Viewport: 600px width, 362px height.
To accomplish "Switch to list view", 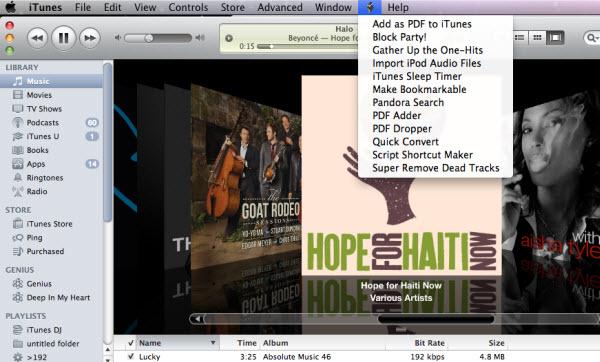I will pyautogui.click(x=519, y=38).
